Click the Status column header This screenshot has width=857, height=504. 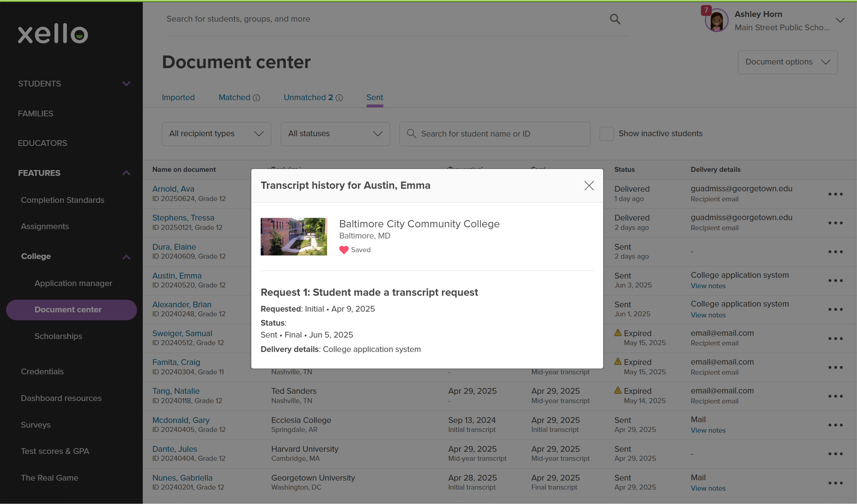(x=624, y=169)
